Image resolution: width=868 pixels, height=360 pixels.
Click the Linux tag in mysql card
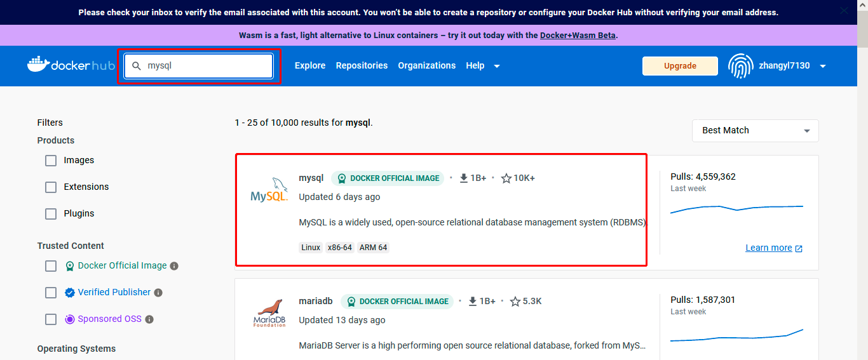(x=311, y=248)
